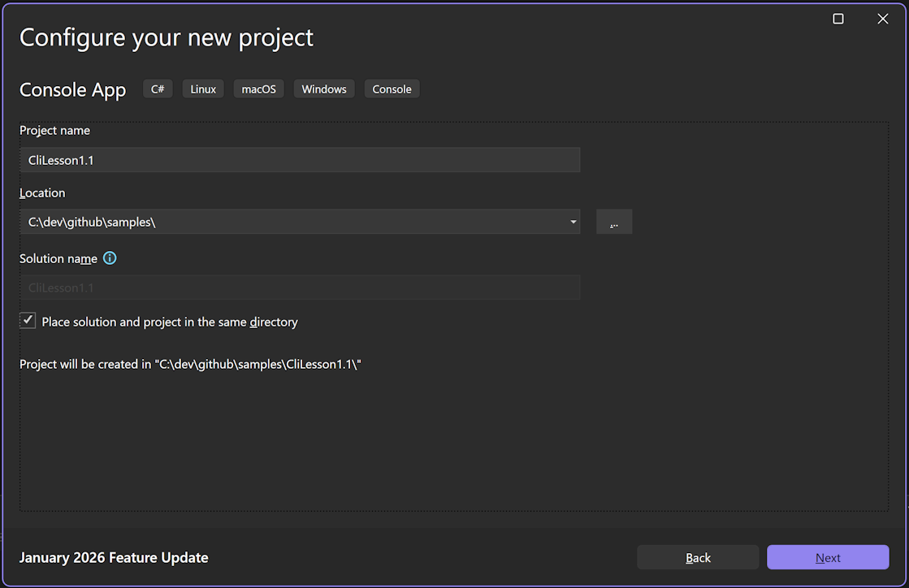Viewport: 909px width, 588px height.
Task: Click the Console project type tag
Action: tap(392, 89)
